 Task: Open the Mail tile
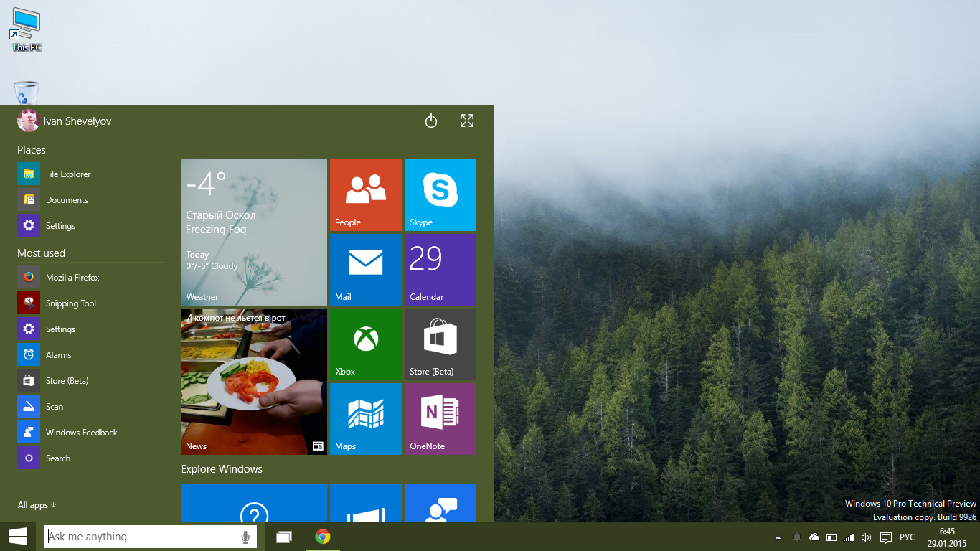(x=366, y=270)
